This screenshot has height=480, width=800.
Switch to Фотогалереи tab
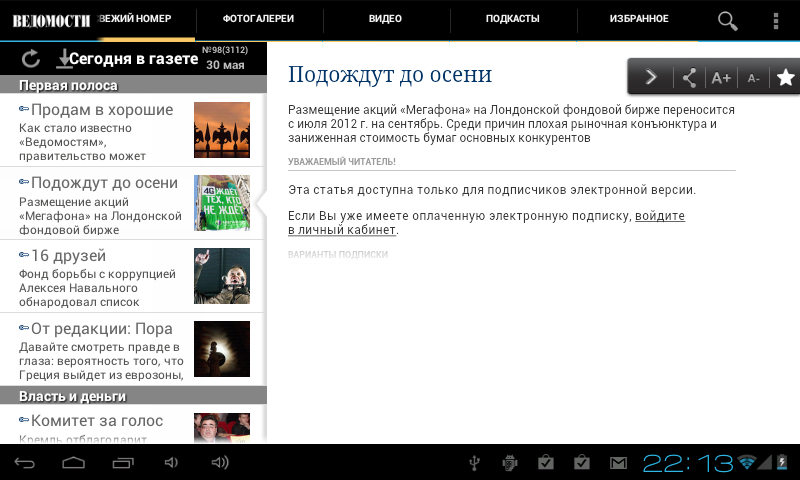[x=259, y=19]
